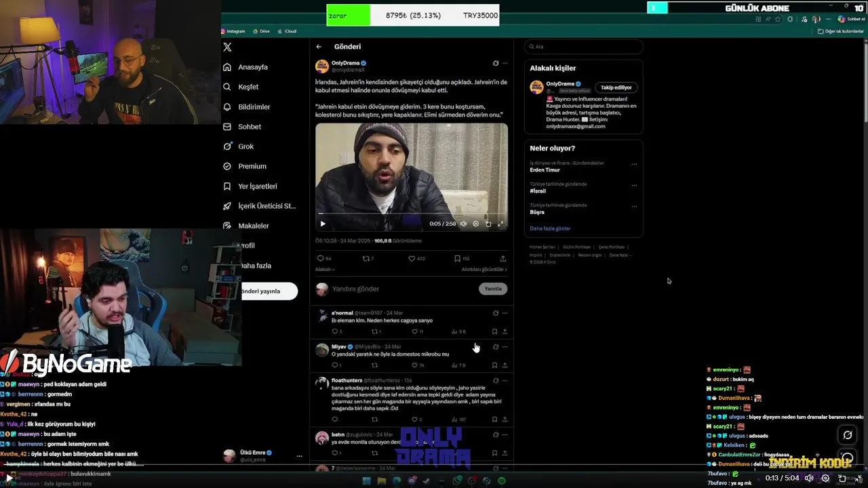Open more options for the #İsrail trend
Viewport: 868px width, 488px height.
[x=634, y=185]
